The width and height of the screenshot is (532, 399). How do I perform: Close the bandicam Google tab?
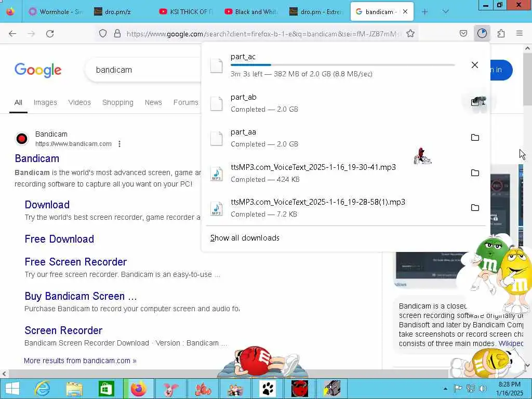coord(405,11)
